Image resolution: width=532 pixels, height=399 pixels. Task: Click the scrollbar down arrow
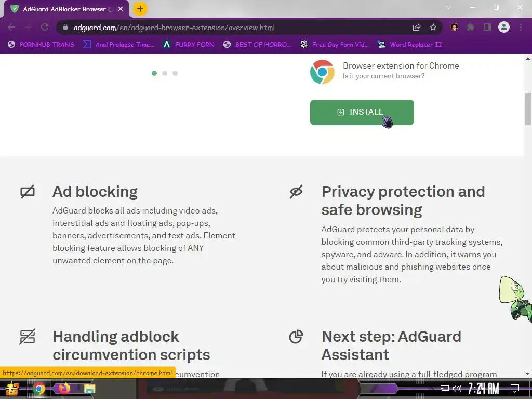pos(528,374)
